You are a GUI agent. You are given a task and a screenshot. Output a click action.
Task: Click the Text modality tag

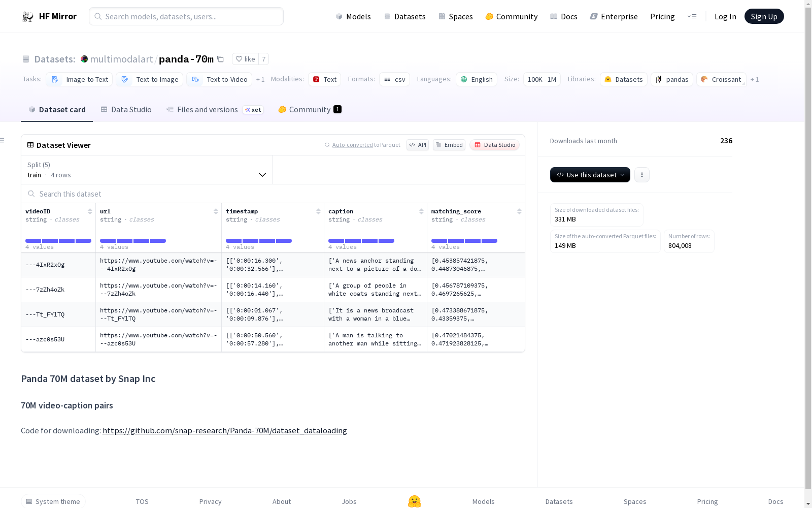click(x=325, y=79)
